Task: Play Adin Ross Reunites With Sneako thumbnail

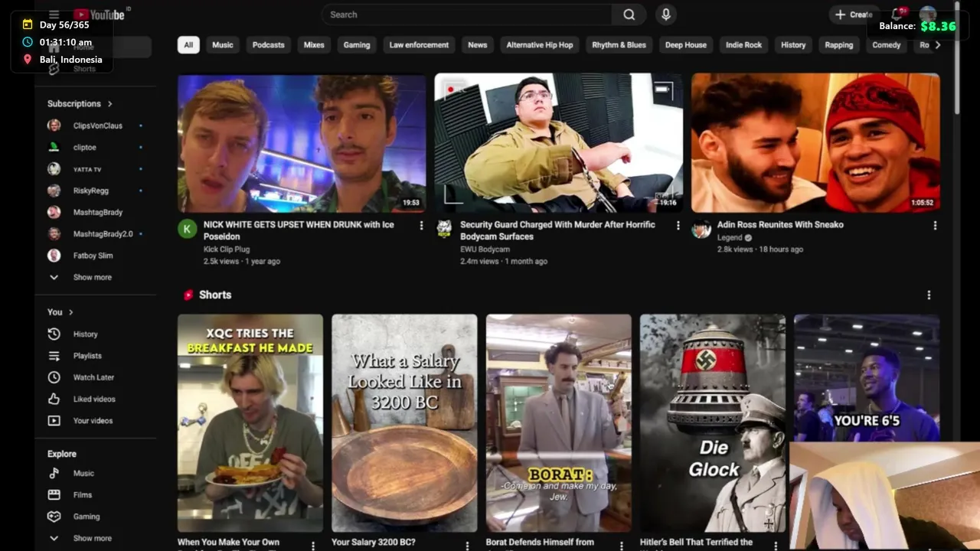Action: pos(815,143)
